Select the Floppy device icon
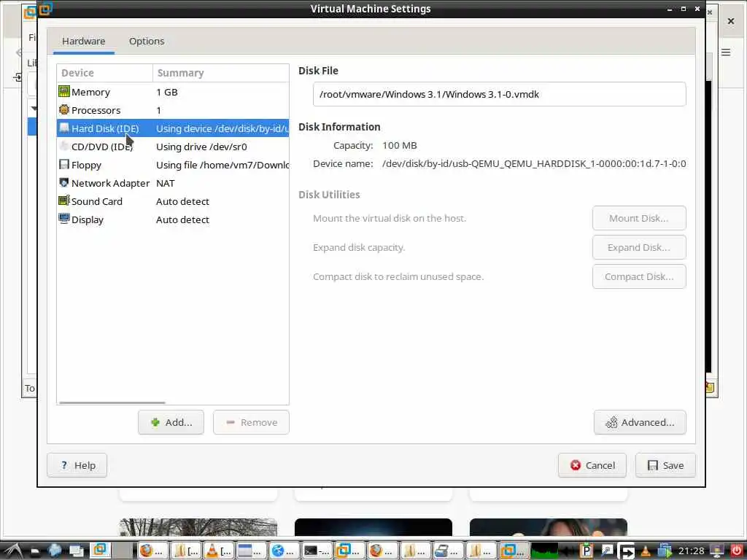Viewport: 747px width, 560px height. [64, 164]
